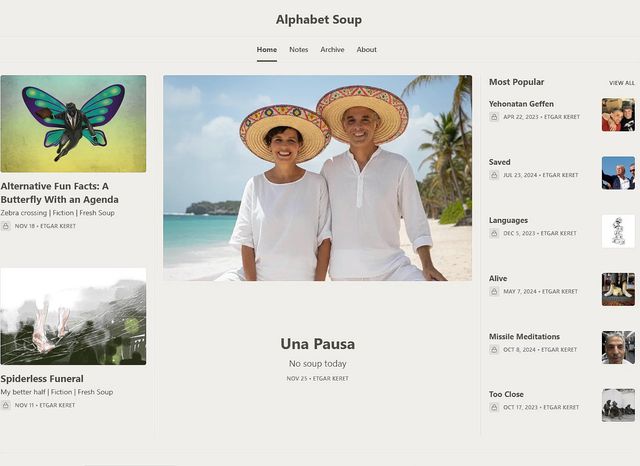
Task: Click lock icon beside Nov 11 date
Action: tap(6, 405)
